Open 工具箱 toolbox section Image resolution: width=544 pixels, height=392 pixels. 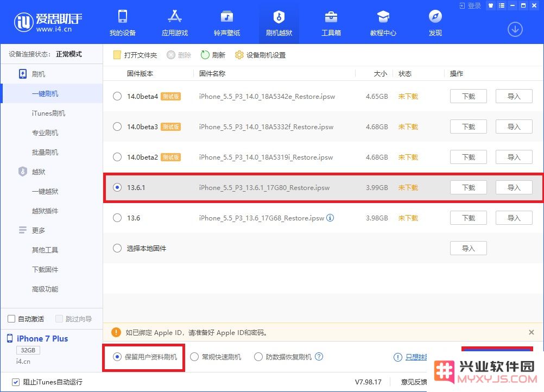point(331,23)
